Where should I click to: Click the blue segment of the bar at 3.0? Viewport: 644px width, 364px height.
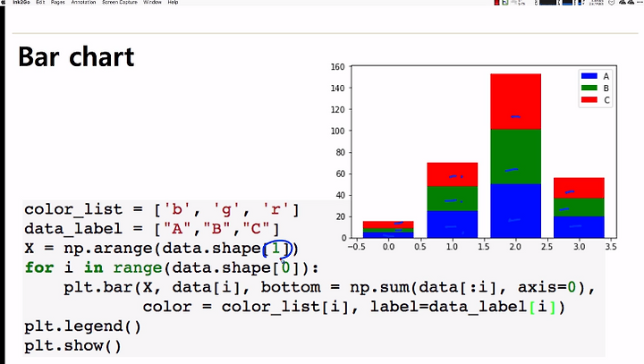(579, 227)
